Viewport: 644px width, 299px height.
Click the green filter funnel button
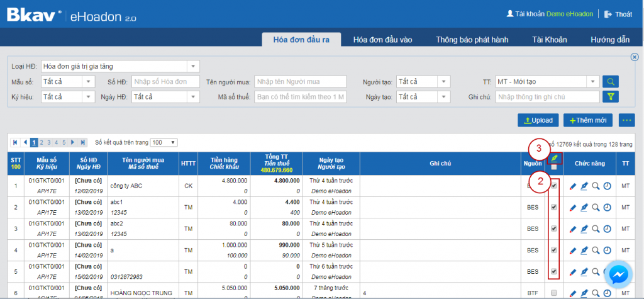click(610, 97)
